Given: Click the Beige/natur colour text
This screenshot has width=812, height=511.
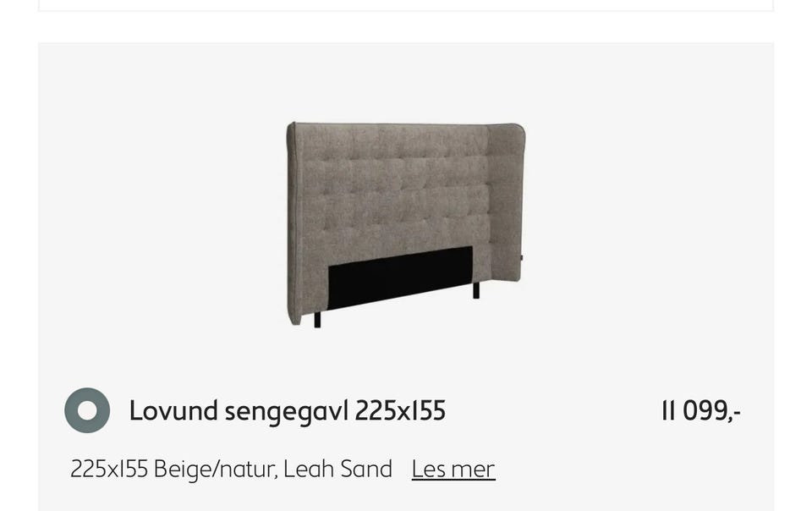Looking at the screenshot, I should tap(216, 470).
